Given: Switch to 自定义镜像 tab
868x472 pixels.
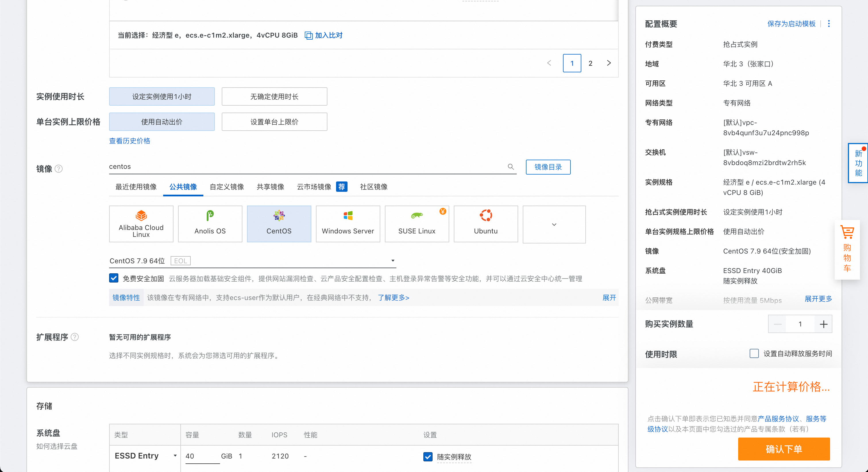Looking at the screenshot, I should click(x=227, y=187).
